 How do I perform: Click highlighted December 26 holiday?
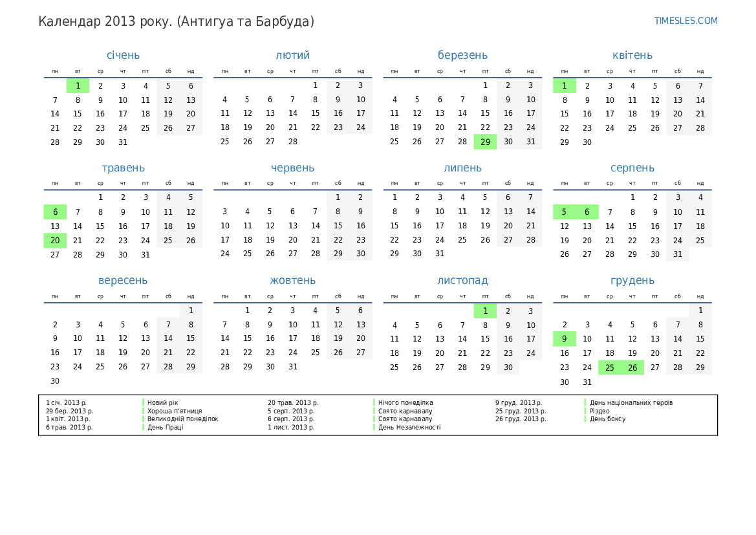(x=632, y=367)
